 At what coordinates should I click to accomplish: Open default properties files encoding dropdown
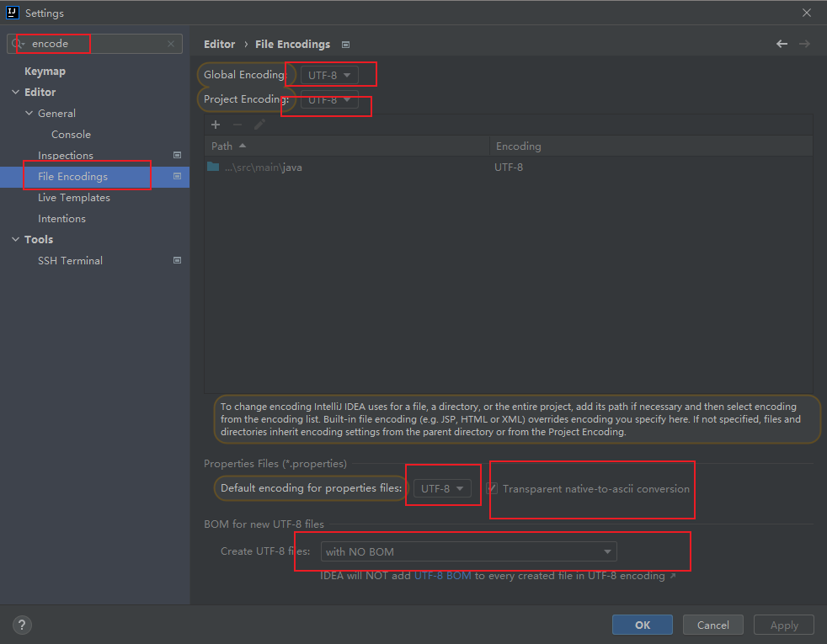coord(442,488)
